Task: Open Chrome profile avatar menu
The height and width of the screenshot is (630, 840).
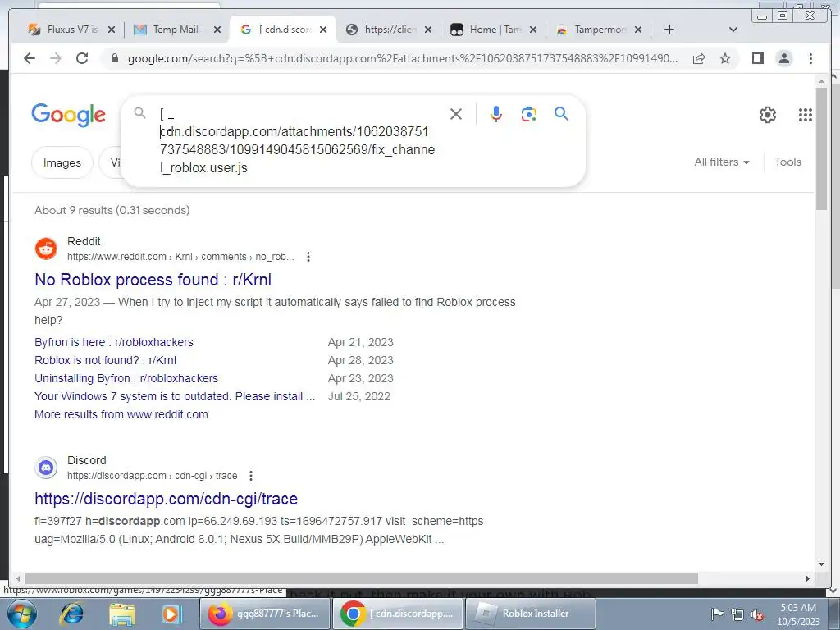Action: pos(783,58)
